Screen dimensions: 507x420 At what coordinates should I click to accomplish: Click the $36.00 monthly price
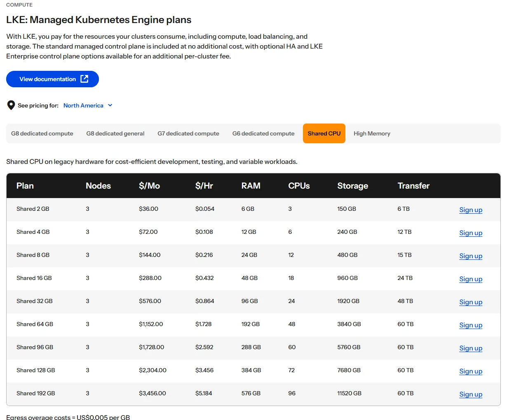pyautogui.click(x=148, y=209)
